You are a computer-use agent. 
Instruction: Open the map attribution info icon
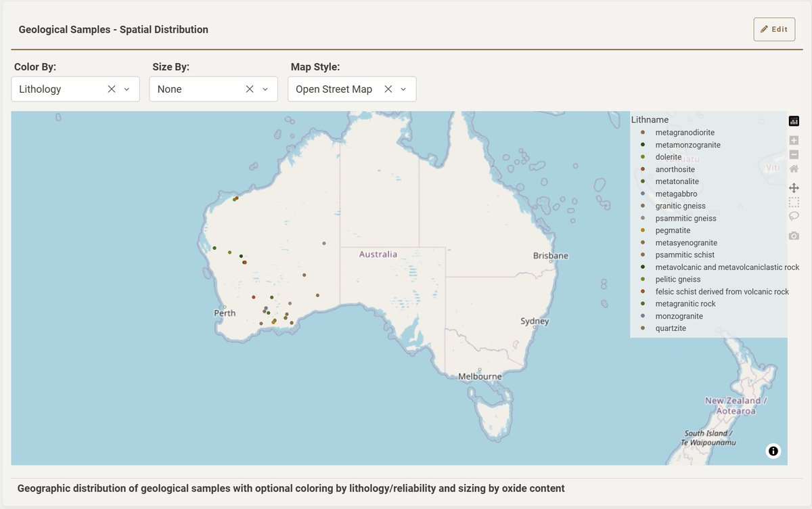click(x=773, y=451)
